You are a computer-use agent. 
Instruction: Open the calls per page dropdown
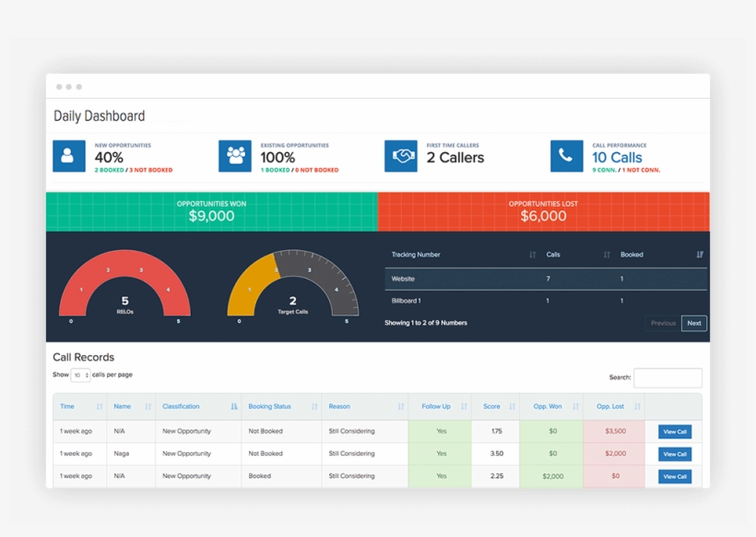(80, 376)
